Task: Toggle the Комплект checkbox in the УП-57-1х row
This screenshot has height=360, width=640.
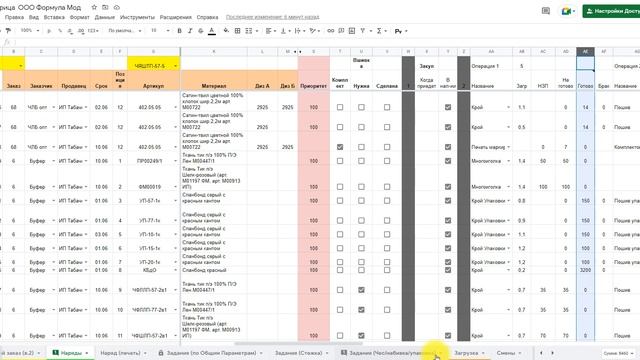Action: (x=340, y=201)
